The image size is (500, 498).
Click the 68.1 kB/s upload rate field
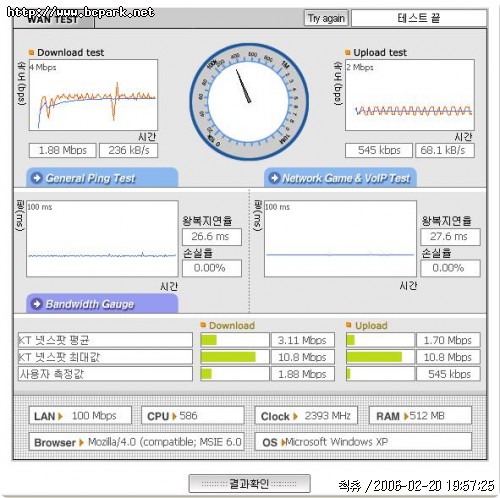(x=445, y=150)
